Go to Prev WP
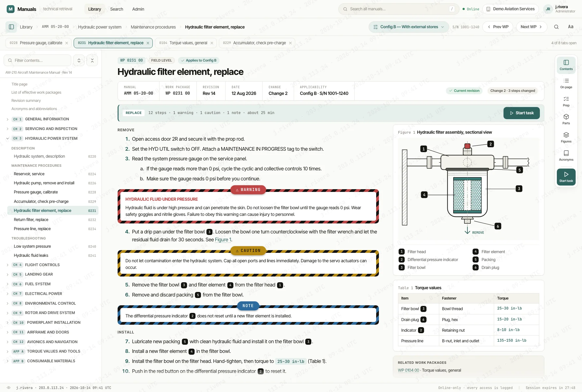Viewport: 582px width, 392px height. [498, 27]
